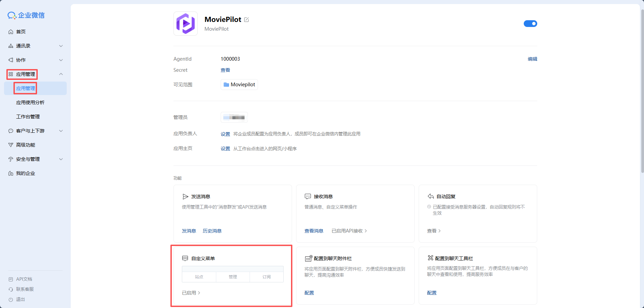Click the 企业微信 logo in sidebar

point(26,15)
